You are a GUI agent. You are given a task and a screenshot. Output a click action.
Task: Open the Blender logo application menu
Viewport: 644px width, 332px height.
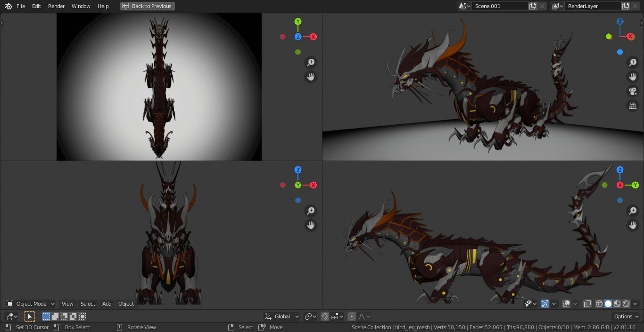[x=8, y=6]
